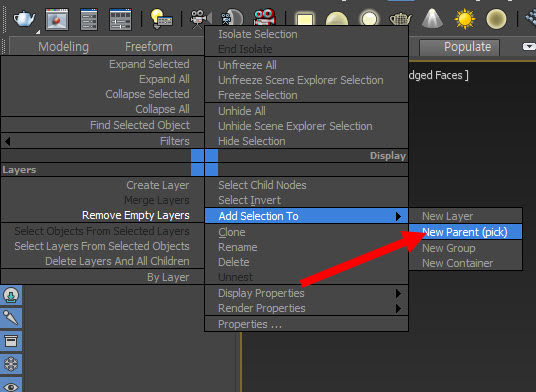Expand the Render Properties submenu
This screenshot has width=536, height=392.
306,308
